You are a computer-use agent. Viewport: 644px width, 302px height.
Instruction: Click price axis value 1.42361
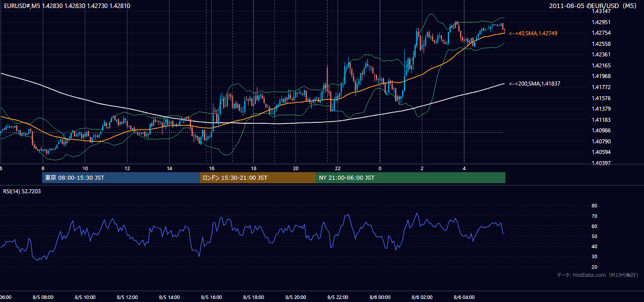point(601,54)
